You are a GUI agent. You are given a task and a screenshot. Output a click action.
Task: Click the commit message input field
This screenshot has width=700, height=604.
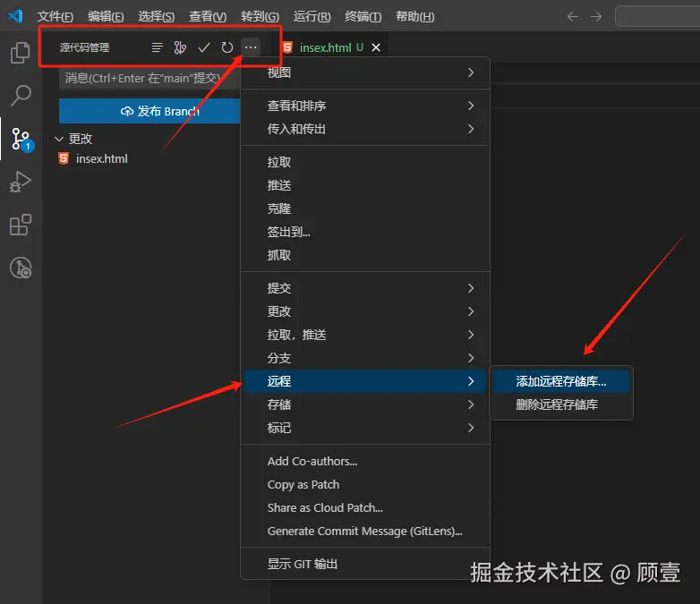coord(149,79)
